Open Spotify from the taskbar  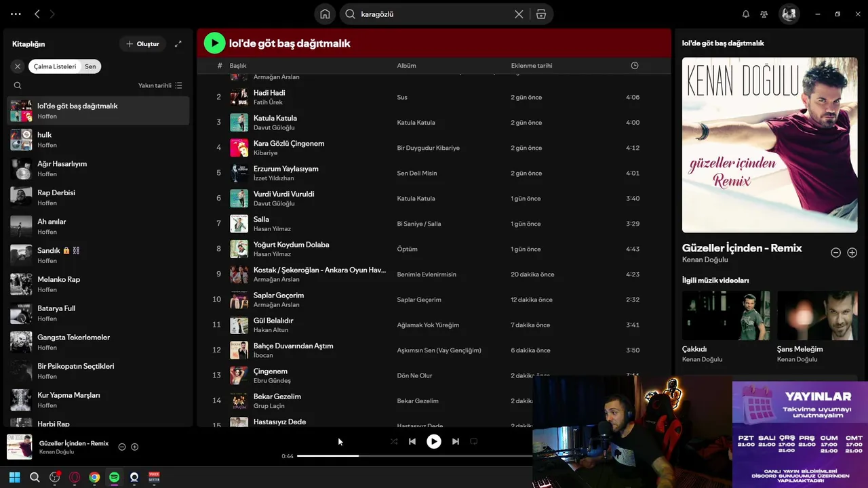pos(115,477)
